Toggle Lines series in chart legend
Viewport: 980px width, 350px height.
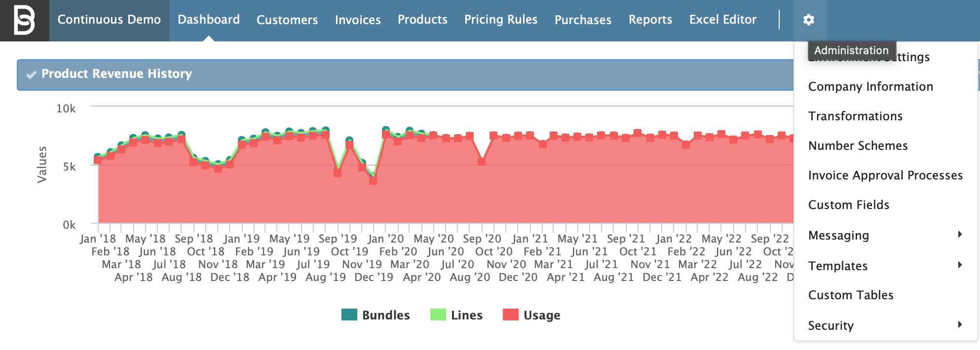point(456,315)
